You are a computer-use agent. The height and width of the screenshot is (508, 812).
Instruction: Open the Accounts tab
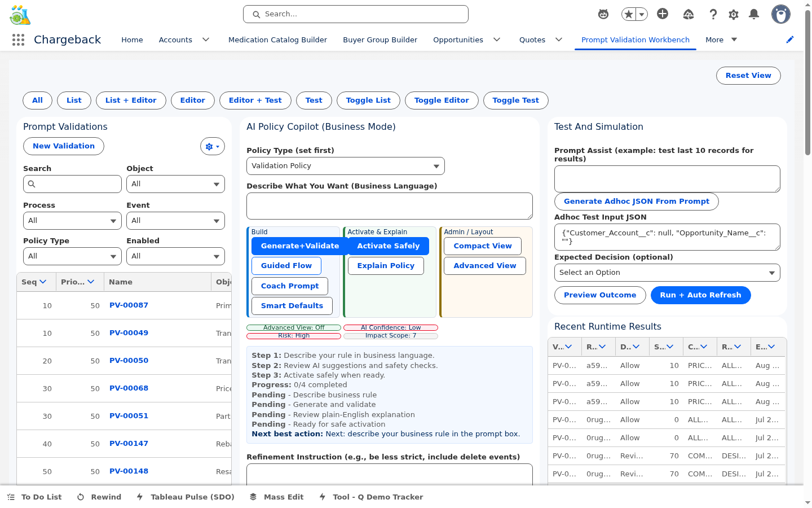(x=175, y=40)
